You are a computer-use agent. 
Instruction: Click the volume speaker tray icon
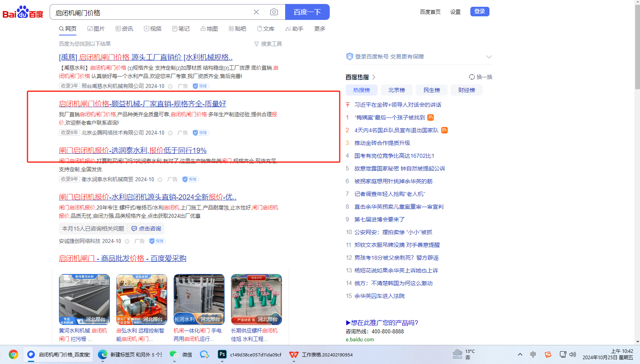(x=573, y=354)
